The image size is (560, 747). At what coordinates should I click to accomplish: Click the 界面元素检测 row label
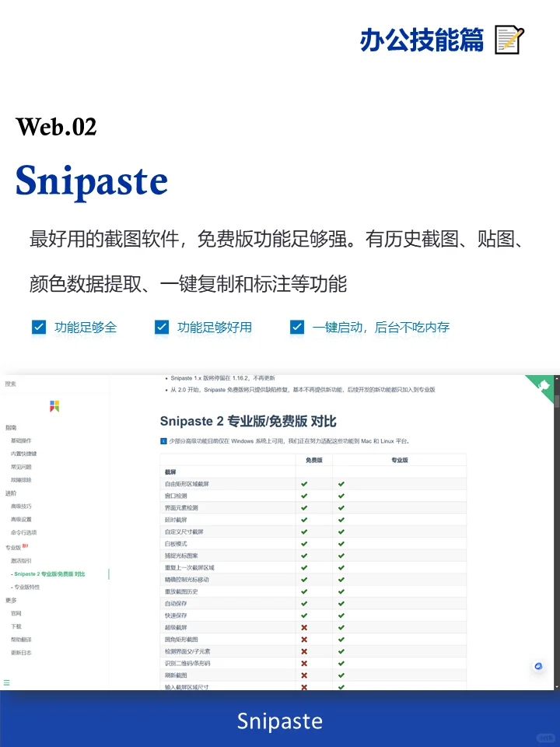coord(181,508)
